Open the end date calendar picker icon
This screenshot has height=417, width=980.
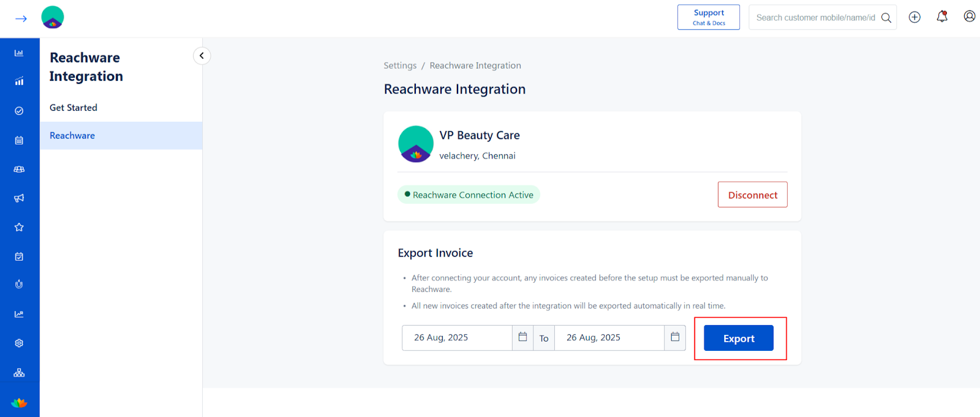pos(675,337)
